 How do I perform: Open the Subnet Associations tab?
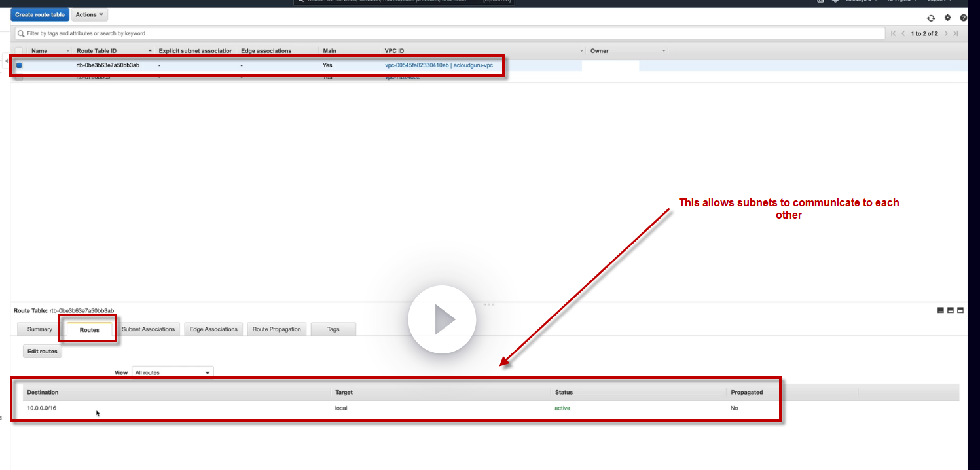[x=149, y=329]
